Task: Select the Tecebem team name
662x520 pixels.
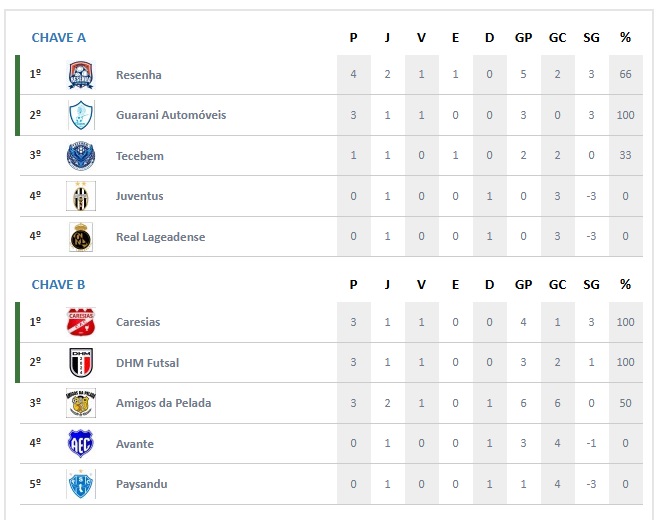Action: click(x=140, y=156)
